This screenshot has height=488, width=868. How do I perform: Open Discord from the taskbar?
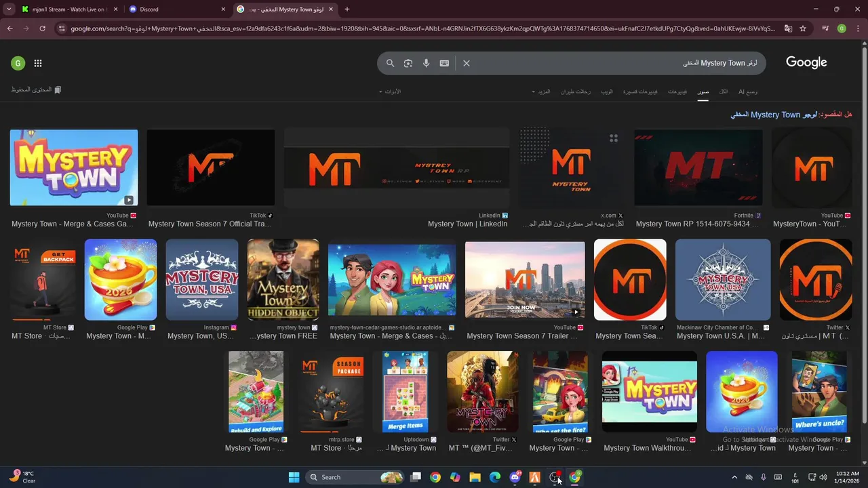[515, 477]
